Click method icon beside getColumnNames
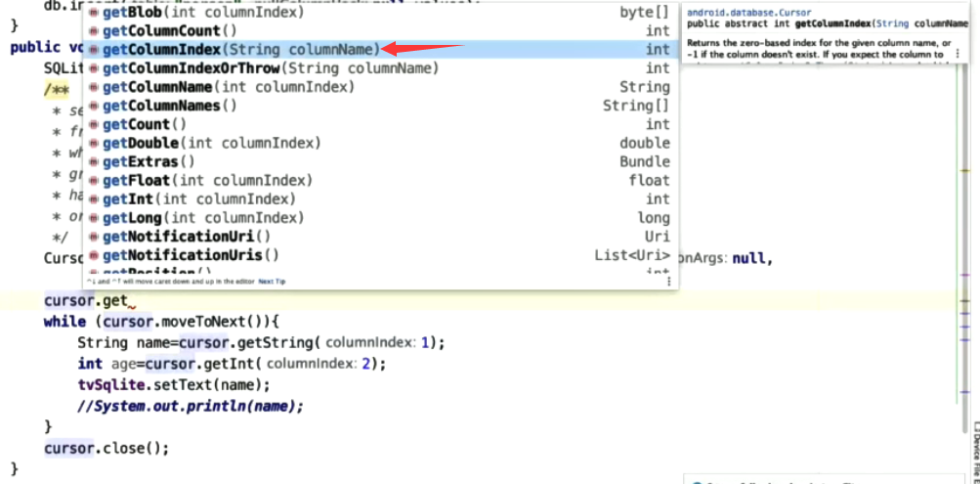This screenshot has width=980, height=484. tap(94, 107)
